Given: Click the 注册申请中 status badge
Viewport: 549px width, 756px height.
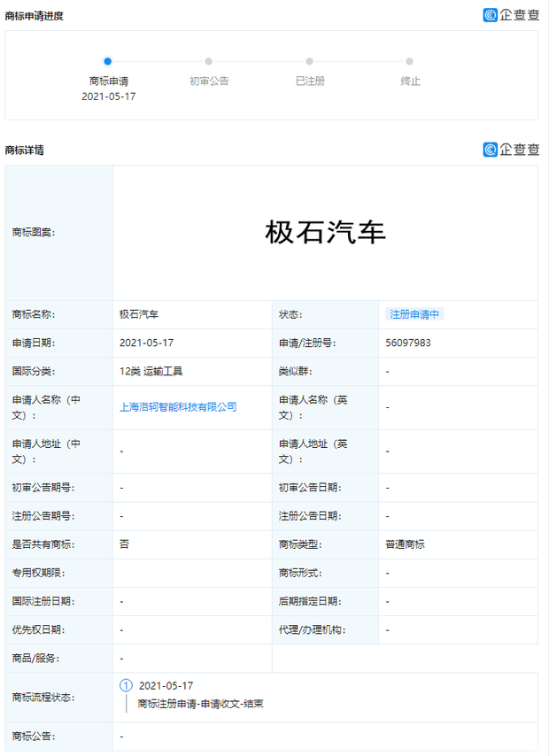Looking at the screenshot, I should tap(415, 314).
